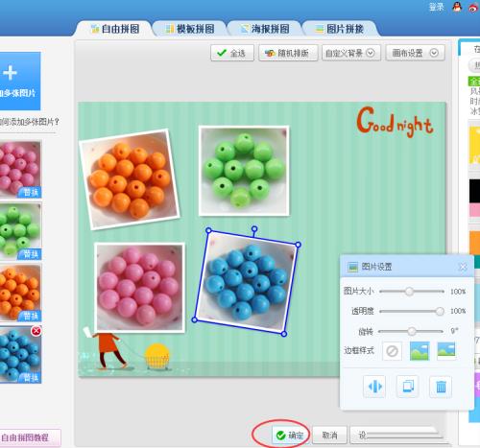
Task: Click the duplicate image icon in picture settings
Action: (408, 387)
